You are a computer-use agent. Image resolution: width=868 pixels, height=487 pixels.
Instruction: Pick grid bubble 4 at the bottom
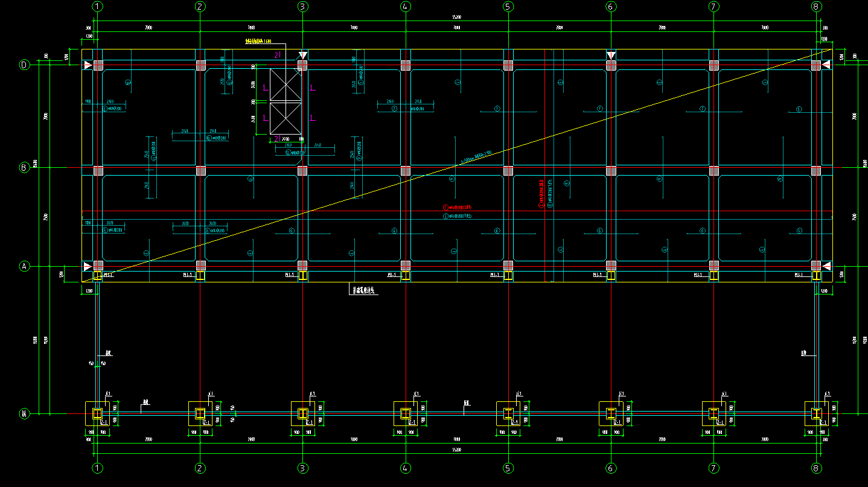(x=406, y=468)
